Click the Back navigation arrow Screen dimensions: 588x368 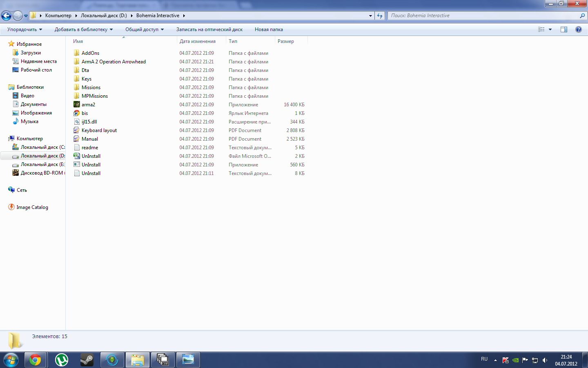point(6,16)
